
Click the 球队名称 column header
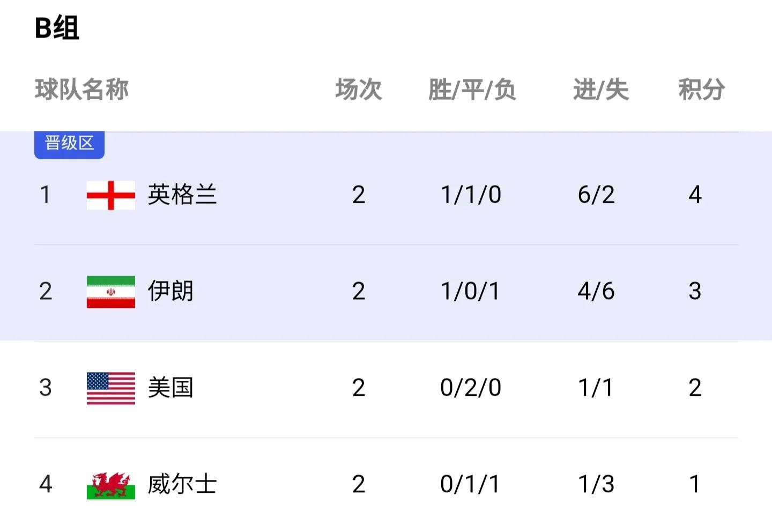pyautogui.click(x=83, y=90)
